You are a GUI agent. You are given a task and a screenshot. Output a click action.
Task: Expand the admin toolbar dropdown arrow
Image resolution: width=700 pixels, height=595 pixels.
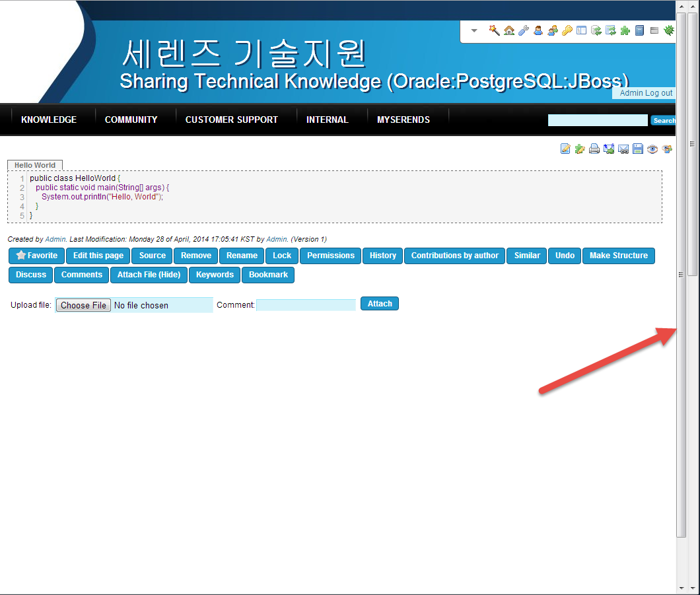click(x=474, y=30)
